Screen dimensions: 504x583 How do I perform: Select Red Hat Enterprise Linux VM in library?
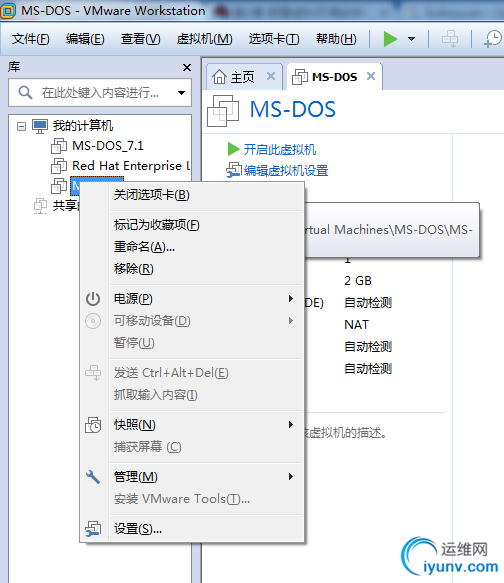pyautogui.click(x=131, y=165)
